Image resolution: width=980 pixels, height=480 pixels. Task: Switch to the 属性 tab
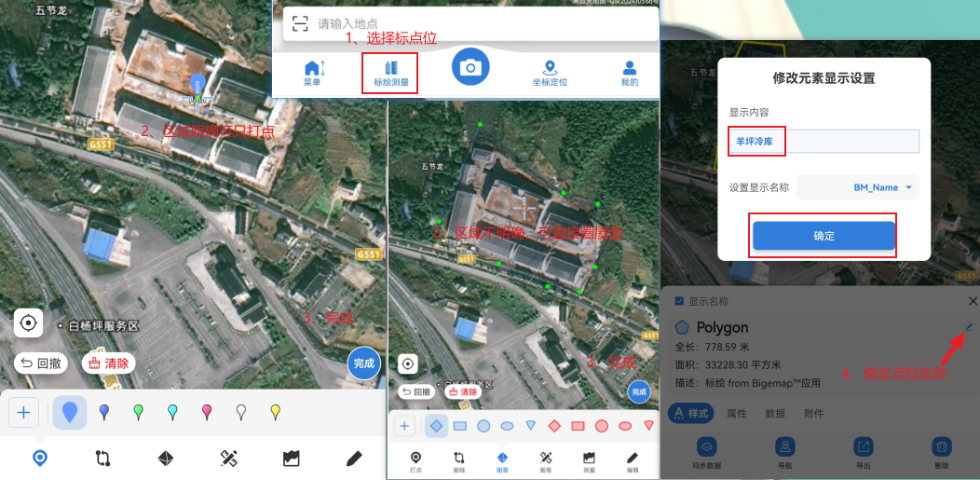pyautogui.click(x=737, y=413)
